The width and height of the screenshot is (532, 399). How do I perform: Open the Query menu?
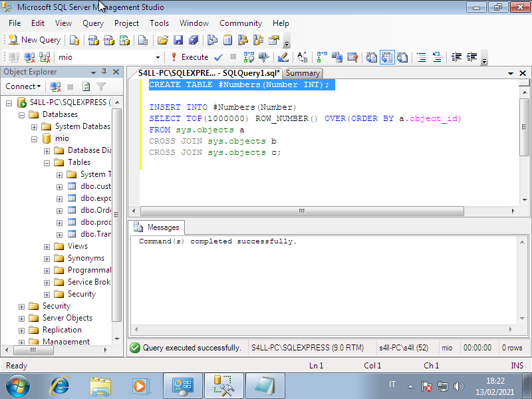[93, 23]
